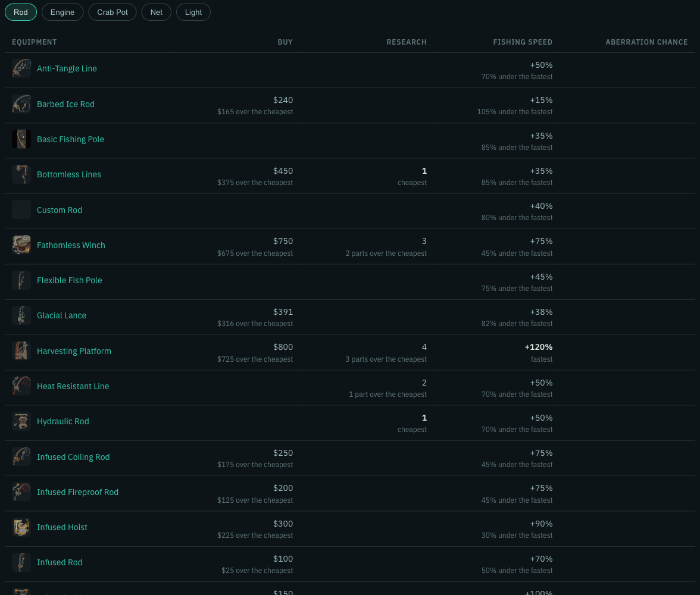Click the $750 Fathomless Winch price
700x595 pixels.
click(x=283, y=241)
